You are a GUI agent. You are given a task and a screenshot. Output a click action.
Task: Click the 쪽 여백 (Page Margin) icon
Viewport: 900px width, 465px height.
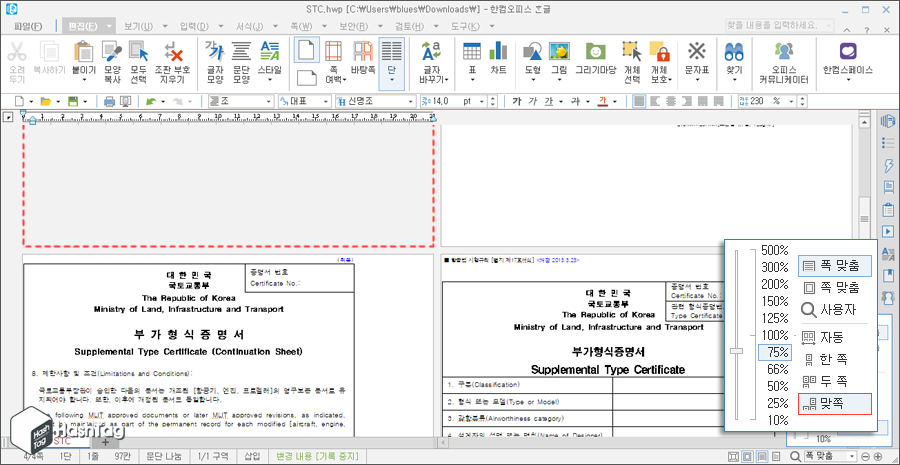pyautogui.click(x=333, y=52)
